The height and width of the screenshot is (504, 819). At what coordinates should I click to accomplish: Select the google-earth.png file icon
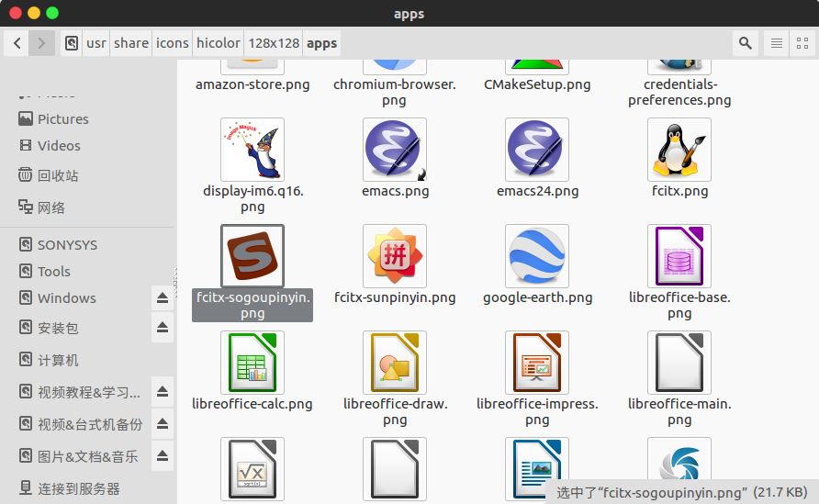coord(537,256)
